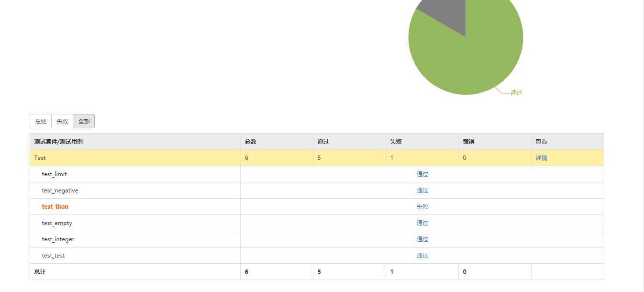Screen dimensions: 644x292
Task: Select the test_limit case name
Action: click(54, 174)
